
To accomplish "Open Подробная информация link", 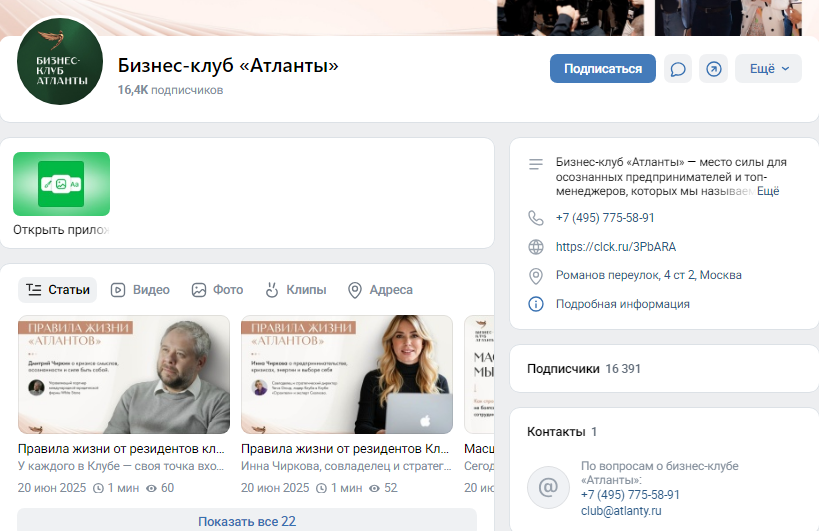I will [x=623, y=304].
